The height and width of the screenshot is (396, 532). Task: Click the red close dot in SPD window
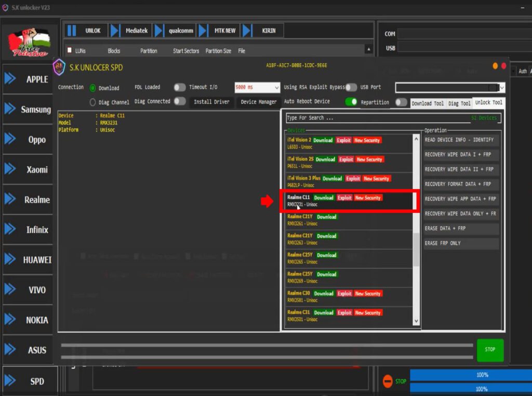[x=503, y=66]
